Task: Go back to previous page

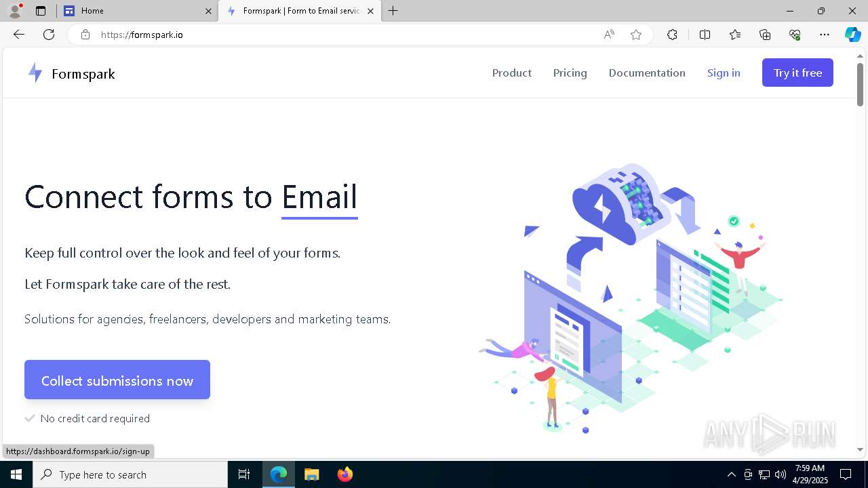Action: 19,35
